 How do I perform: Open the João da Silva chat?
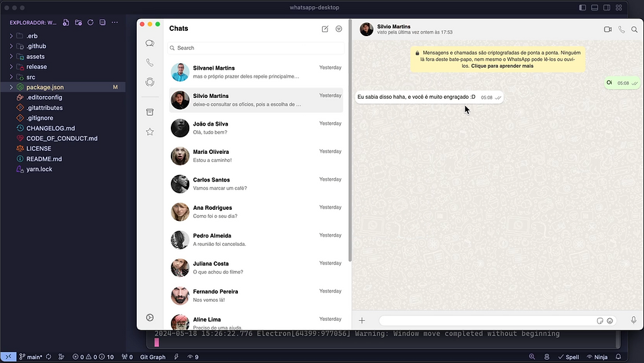tap(256, 128)
